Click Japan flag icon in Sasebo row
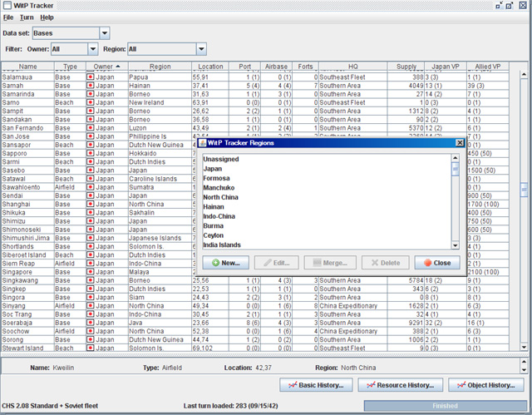The width and height of the screenshot is (532, 415). click(91, 170)
